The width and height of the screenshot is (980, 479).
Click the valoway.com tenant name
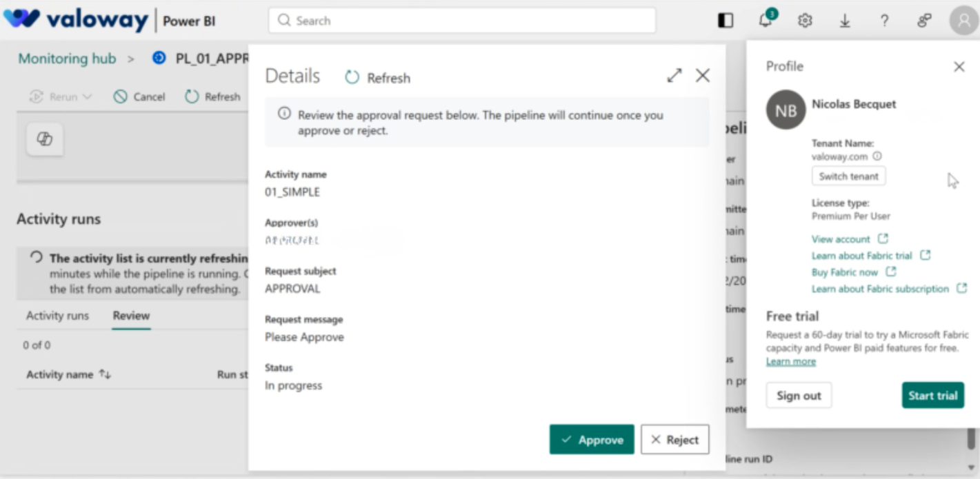(840, 156)
